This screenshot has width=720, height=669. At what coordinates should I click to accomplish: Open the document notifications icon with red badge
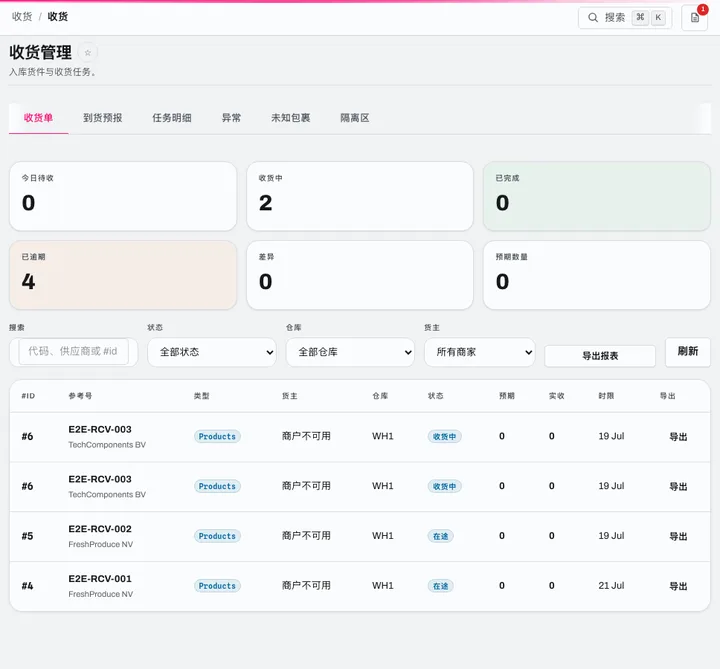click(x=695, y=17)
